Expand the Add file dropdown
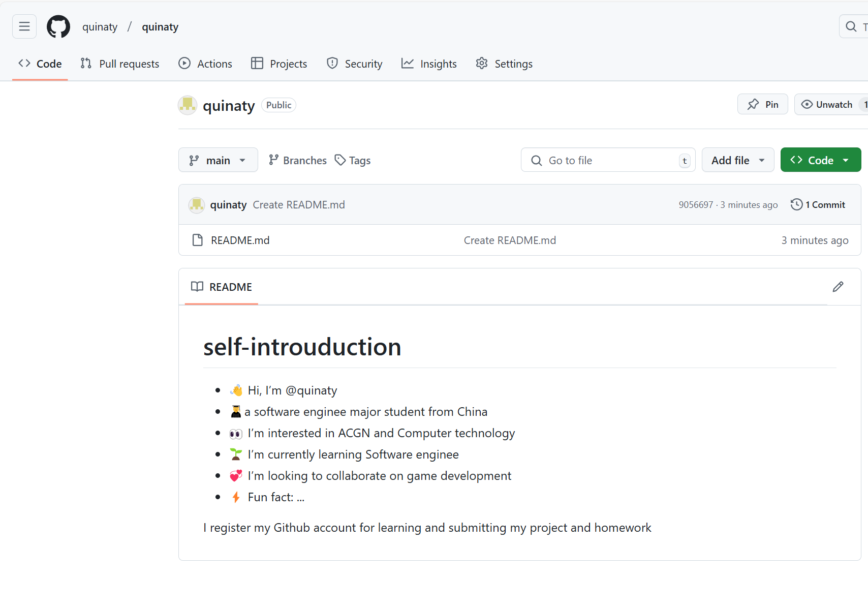This screenshot has width=868, height=607. click(737, 160)
